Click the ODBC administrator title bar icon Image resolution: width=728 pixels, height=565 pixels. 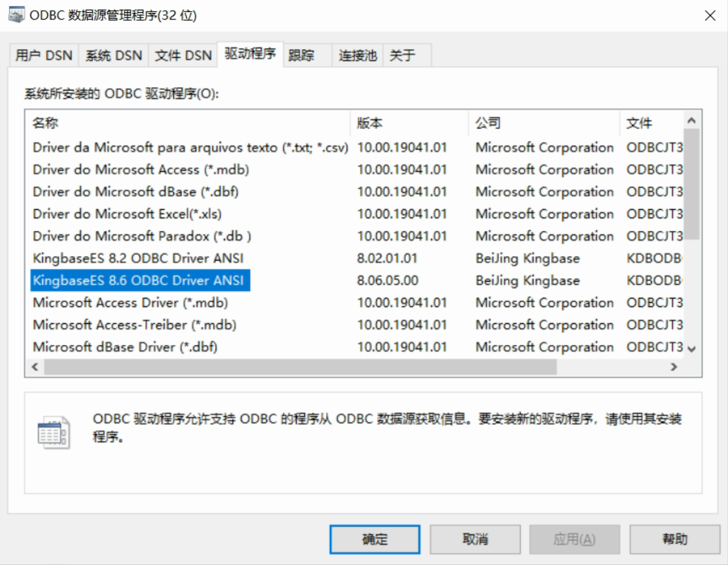(x=16, y=15)
